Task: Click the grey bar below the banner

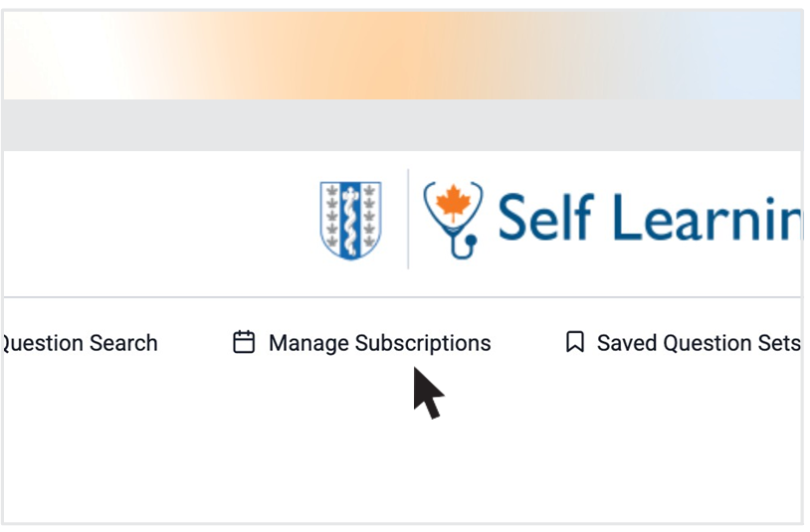Action: 398,124
